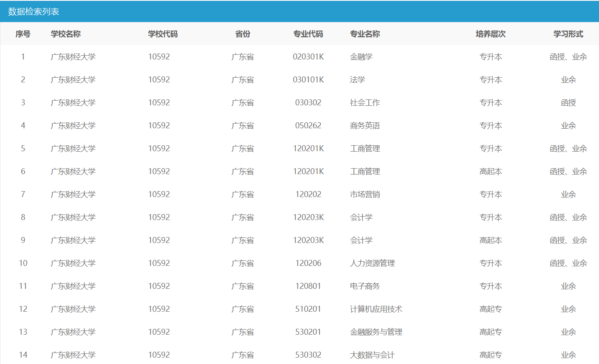Click 广东省 in row 3
Image resolution: width=599 pixels, height=364 pixels.
point(243,103)
